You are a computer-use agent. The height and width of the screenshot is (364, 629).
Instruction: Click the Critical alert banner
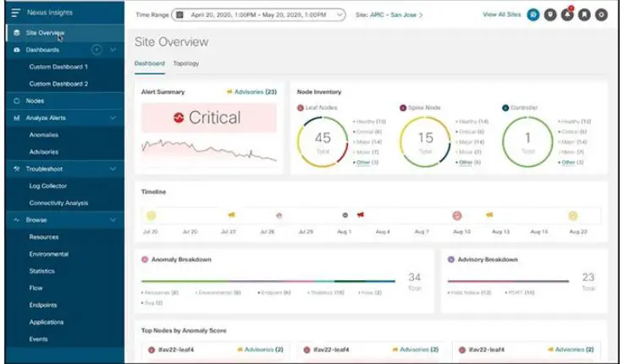point(209,118)
